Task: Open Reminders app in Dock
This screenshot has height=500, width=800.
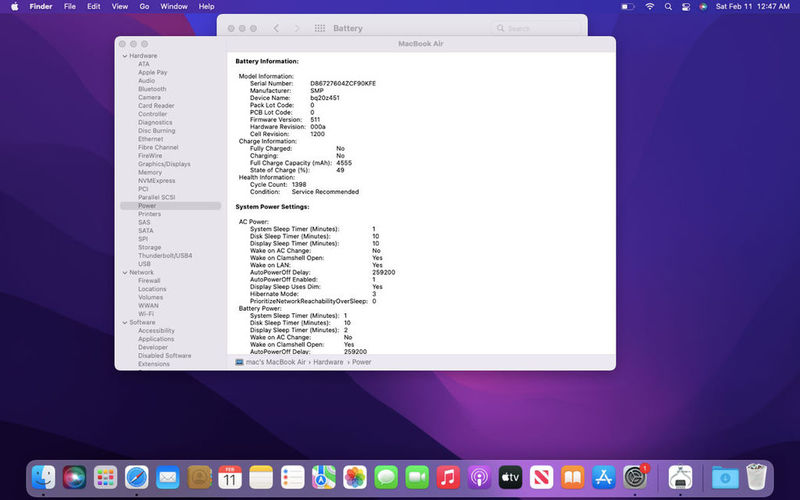Action: 292,478
